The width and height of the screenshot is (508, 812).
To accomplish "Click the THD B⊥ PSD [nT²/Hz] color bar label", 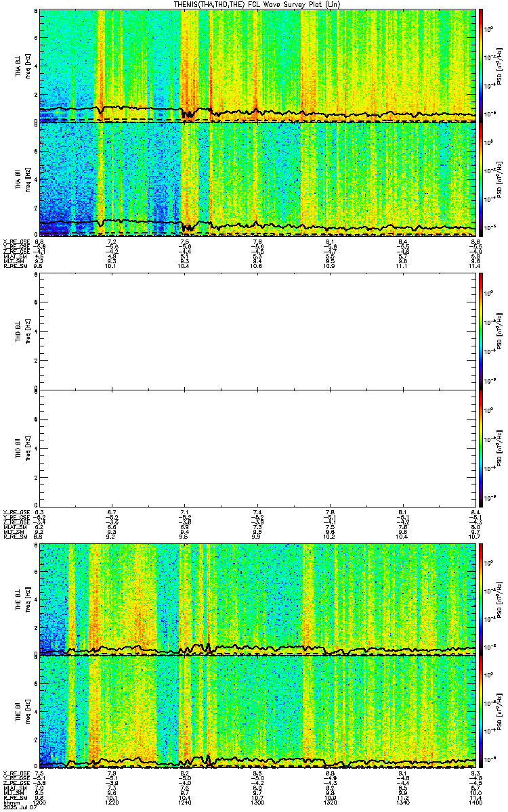I will click(500, 332).
